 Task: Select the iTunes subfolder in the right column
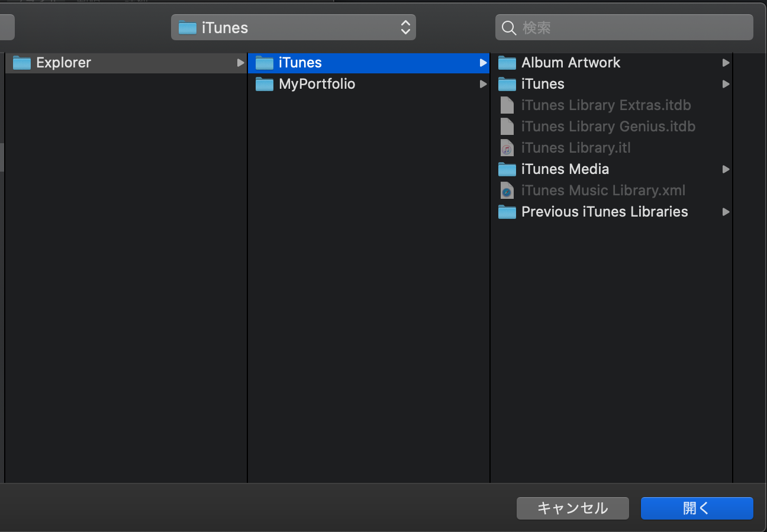tap(543, 84)
